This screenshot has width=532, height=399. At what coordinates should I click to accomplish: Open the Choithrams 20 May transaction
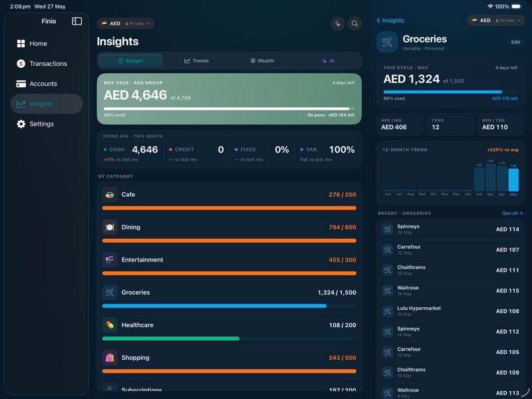point(450,270)
